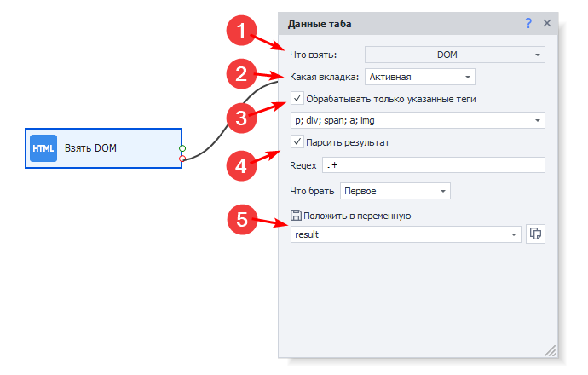The height and width of the screenshot is (375, 588).
Task: Toggle the Парсить результат checkbox
Action: pos(297,142)
